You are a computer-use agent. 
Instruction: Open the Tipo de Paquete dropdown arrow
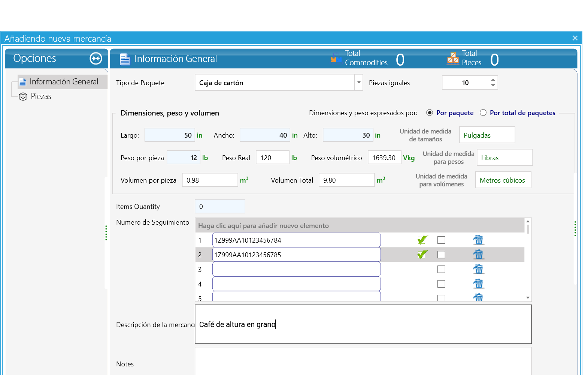359,82
